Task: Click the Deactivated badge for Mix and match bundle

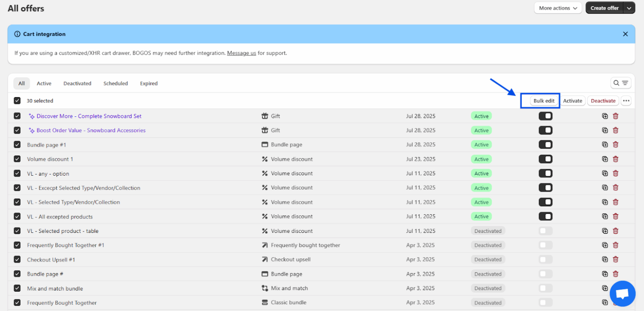Action: (x=488, y=288)
